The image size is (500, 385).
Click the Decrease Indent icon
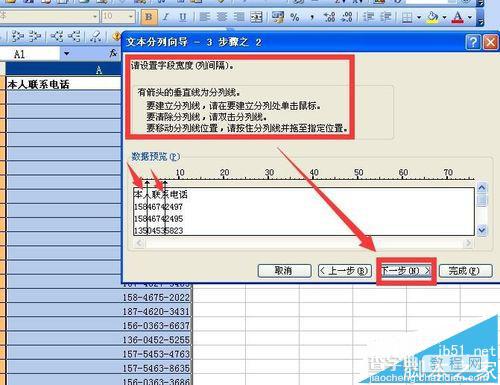[x=368, y=17]
